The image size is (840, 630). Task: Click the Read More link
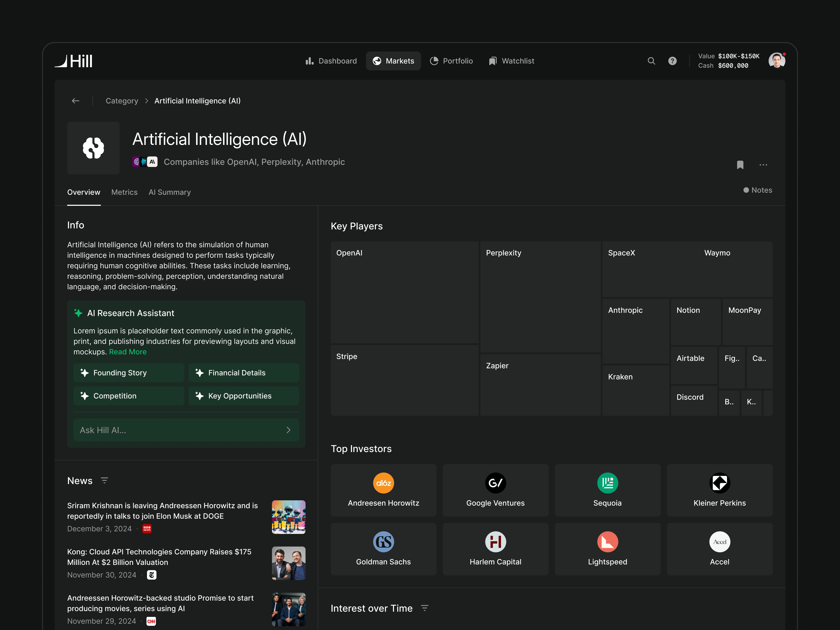128,352
